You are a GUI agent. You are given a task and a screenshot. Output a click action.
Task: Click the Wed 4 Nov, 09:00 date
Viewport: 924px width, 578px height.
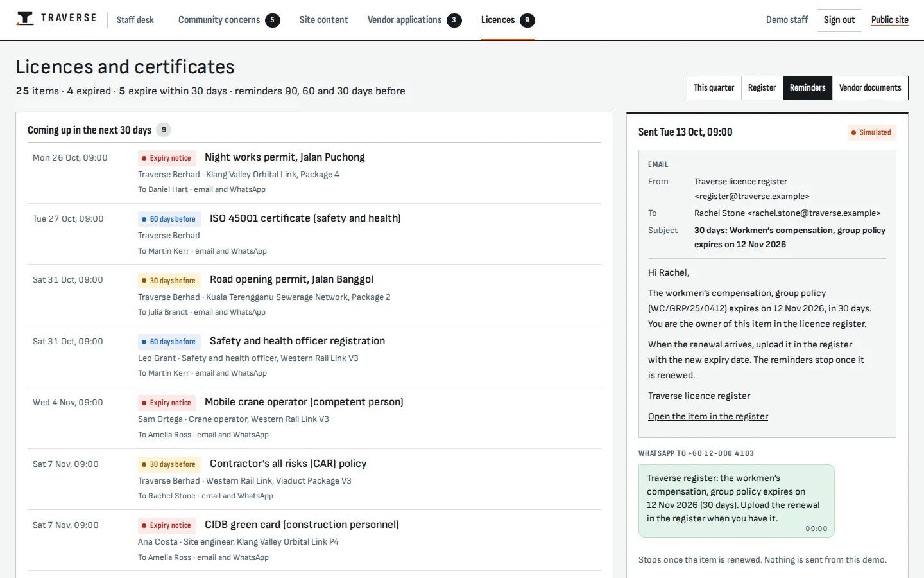[x=68, y=403]
